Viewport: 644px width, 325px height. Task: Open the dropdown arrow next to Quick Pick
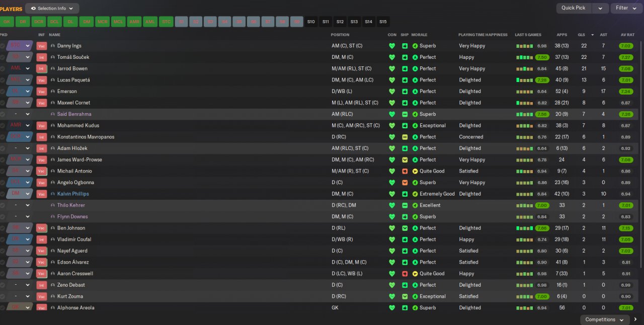coord(600,8)
